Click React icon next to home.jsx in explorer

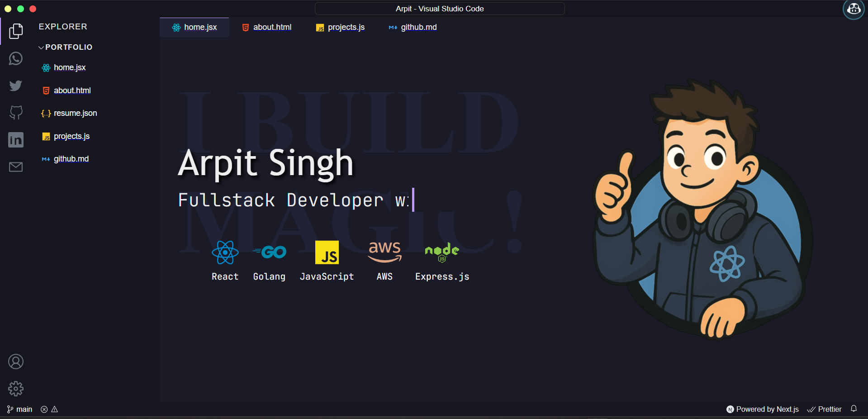point(46,68)
